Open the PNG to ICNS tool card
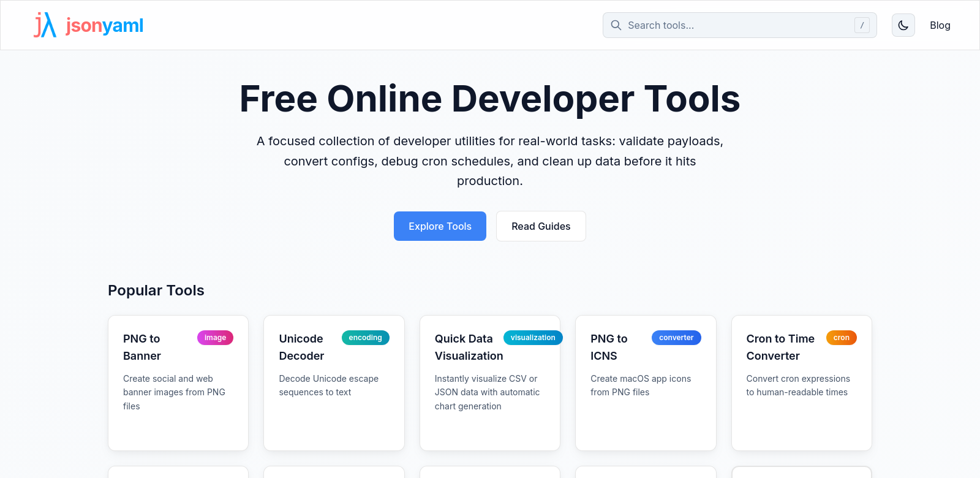Image resolution: width=980 pixels, height=478 pixels. click(646, 383)
